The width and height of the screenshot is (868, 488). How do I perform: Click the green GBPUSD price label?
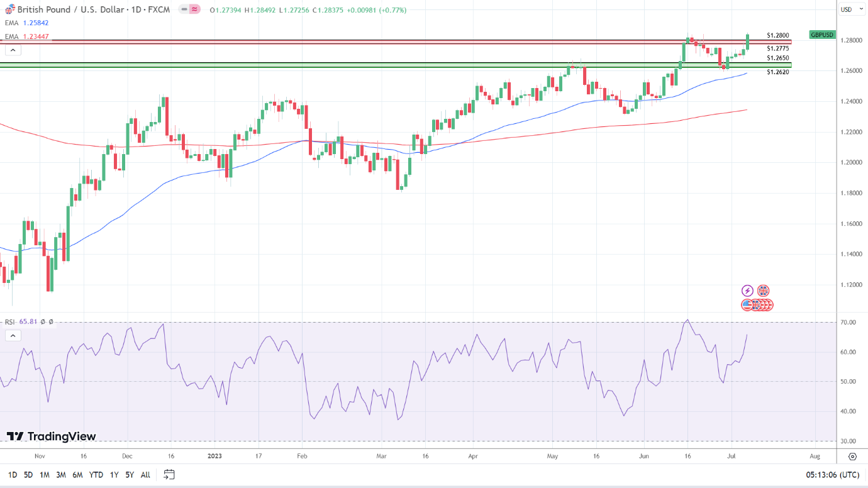[x=822, y=35]
